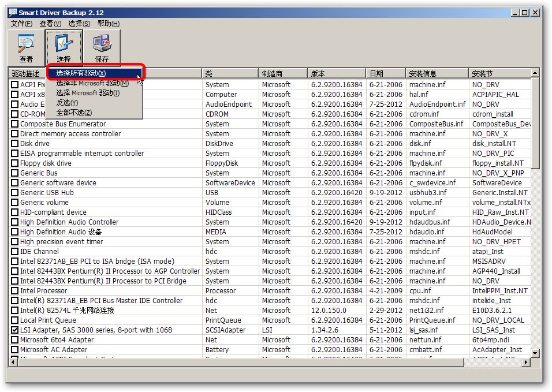This screenshot has height=392, width=552.
Task: Check the Generic USB Hub checkbox
Action: pyautogui.click(x=15, y=193)
